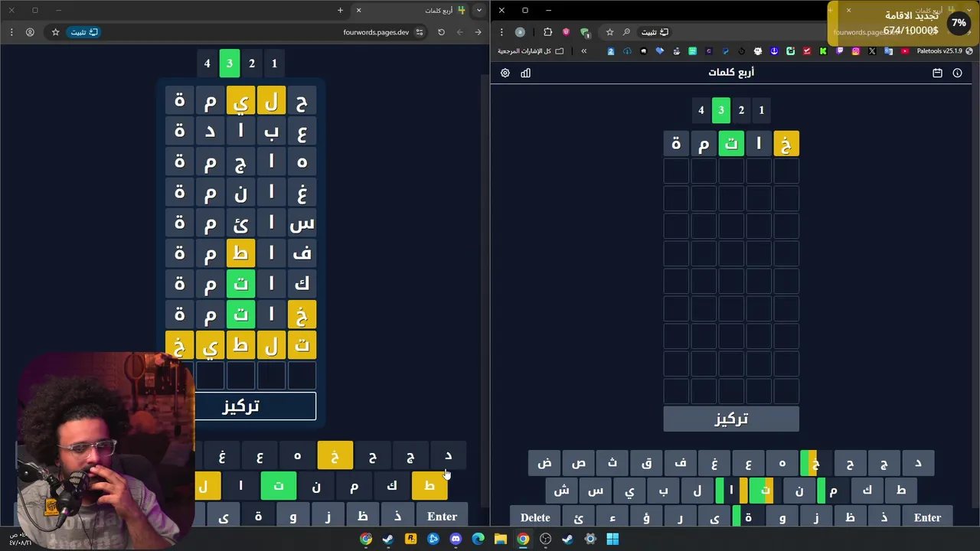Expand tab search chevron in left browser
The image size is (980, 551).
479,10
